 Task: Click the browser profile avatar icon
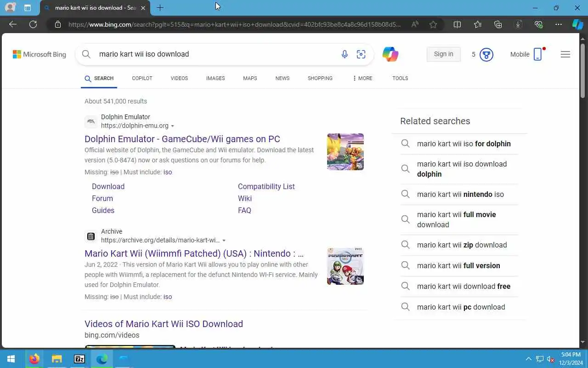pos(10,8)
